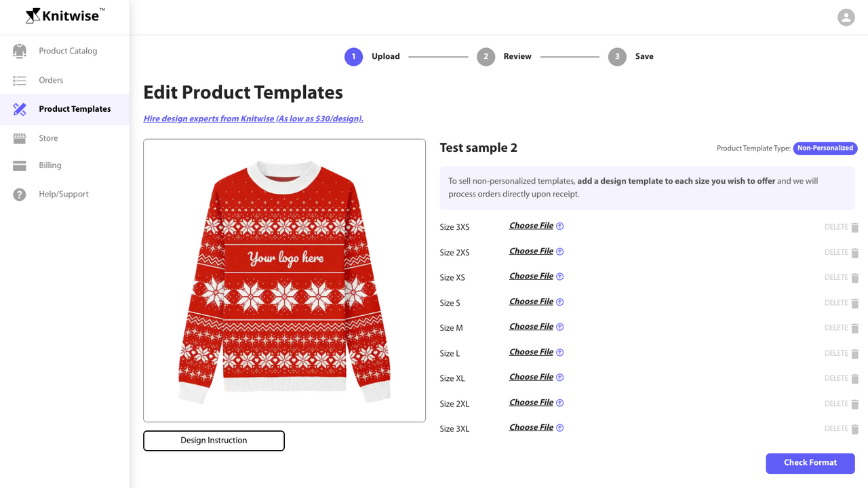The width and height of the screenshot is (868, 488).
Task: Jump to the Save step
Action: [616, 57]
